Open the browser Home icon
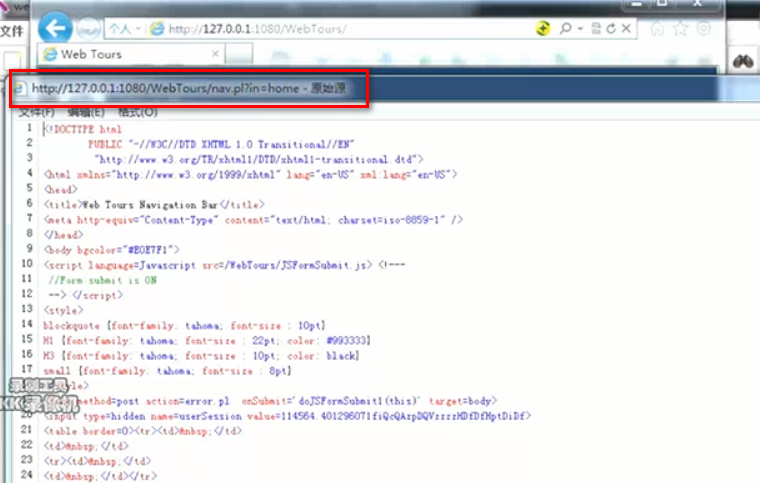760x483 pixels. 657,29
